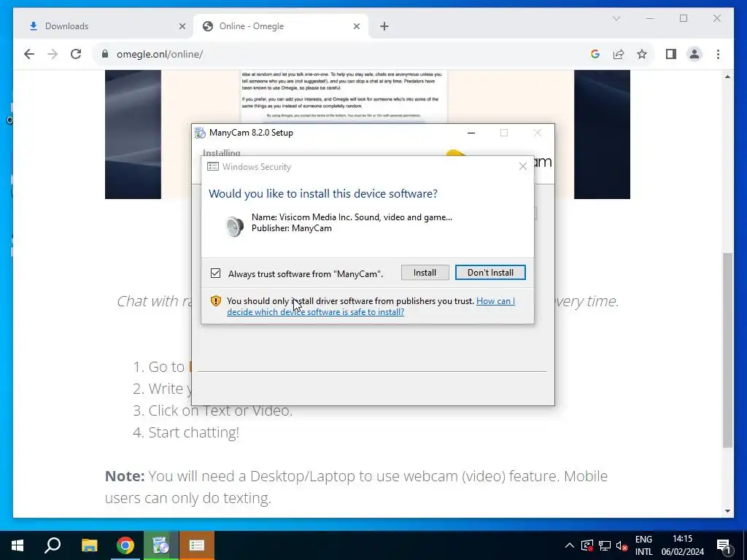Bookmark this page with the star

642,54
